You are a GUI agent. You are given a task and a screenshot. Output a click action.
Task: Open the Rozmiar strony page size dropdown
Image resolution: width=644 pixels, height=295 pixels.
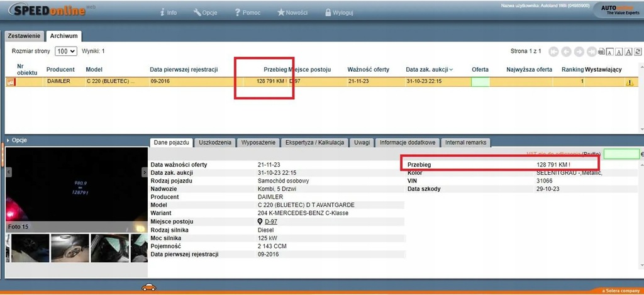tap(65, 51)
